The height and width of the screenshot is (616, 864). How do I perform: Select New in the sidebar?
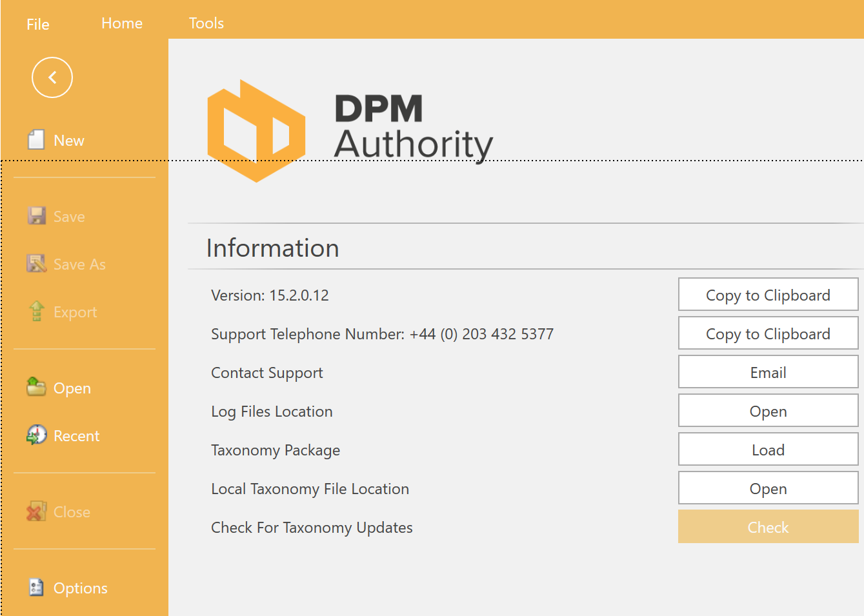[x=69, y=141]
